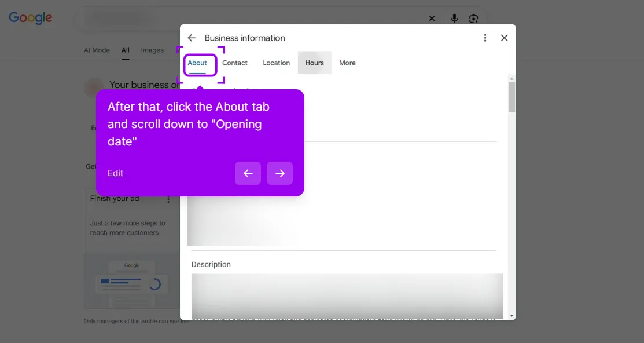The height and width of the screenshot is (343, 644).
Task: Close the Business information dialog
Action: coord(505,38)
